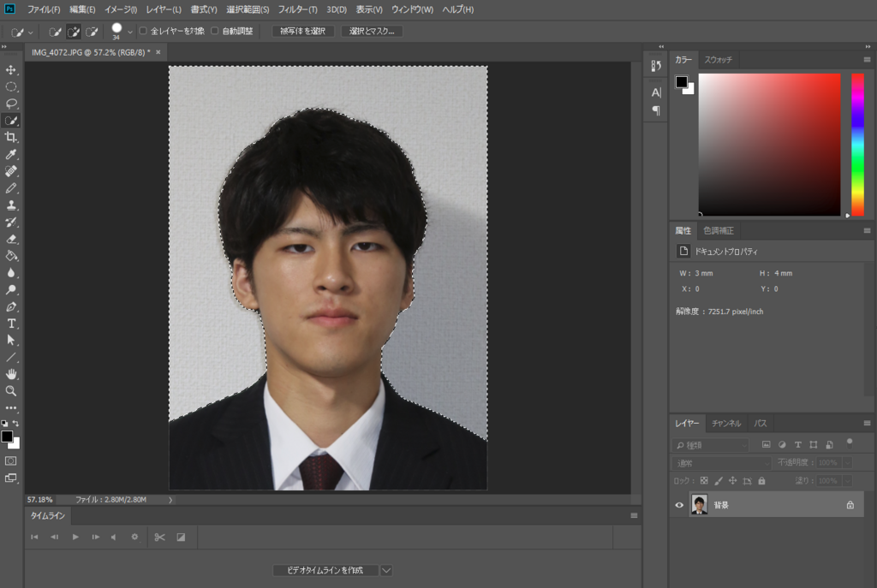Open the Timeline panel options menu
Screen dimensions: 877x588
pyautogui.click(x=634, y=515)
